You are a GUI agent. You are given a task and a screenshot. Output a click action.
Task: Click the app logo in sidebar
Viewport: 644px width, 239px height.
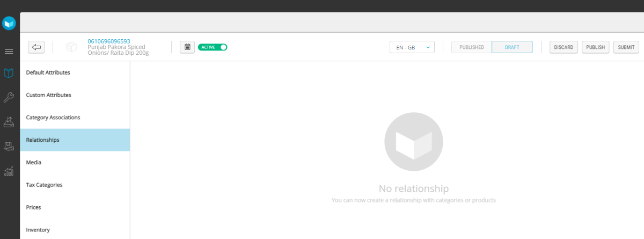9,24
